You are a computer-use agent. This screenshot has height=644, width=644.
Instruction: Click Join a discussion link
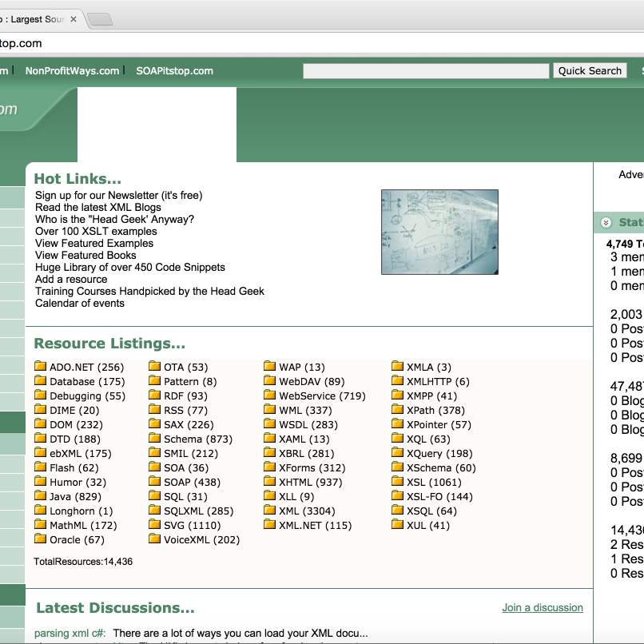pos(543,607)
